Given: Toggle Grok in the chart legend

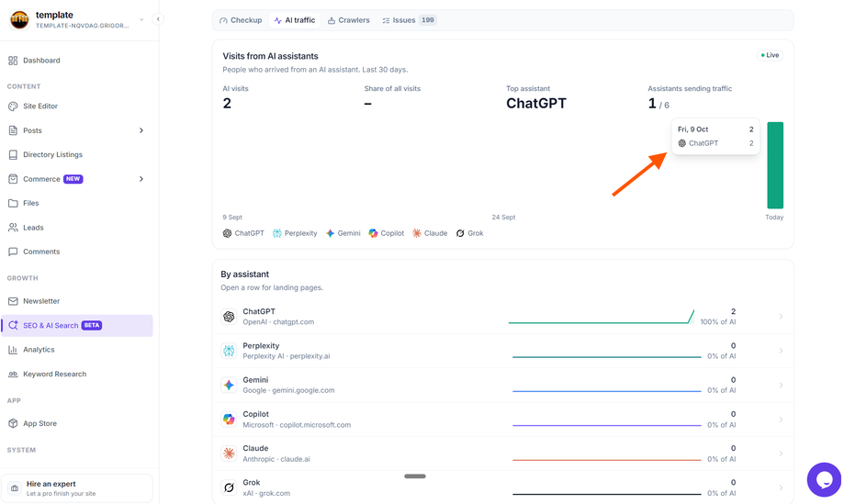Looking at the screenshot, I should coord(469,233).
